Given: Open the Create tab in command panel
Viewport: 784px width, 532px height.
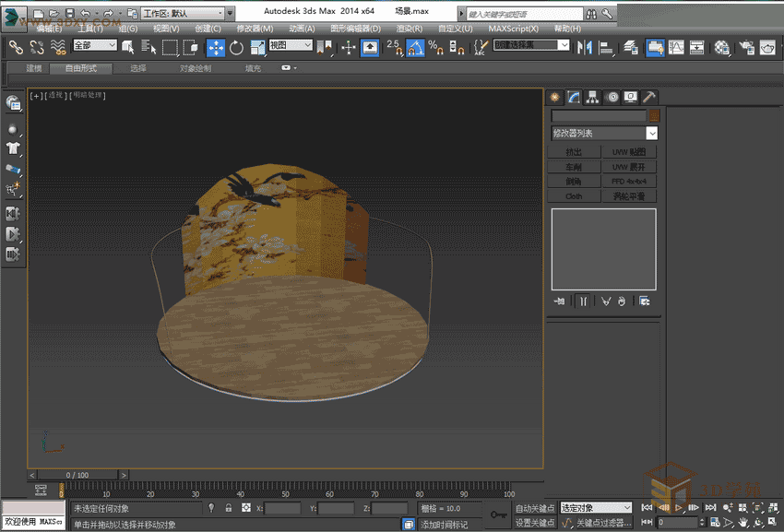Looking at the screenshot, I should (x=555, y=97).
